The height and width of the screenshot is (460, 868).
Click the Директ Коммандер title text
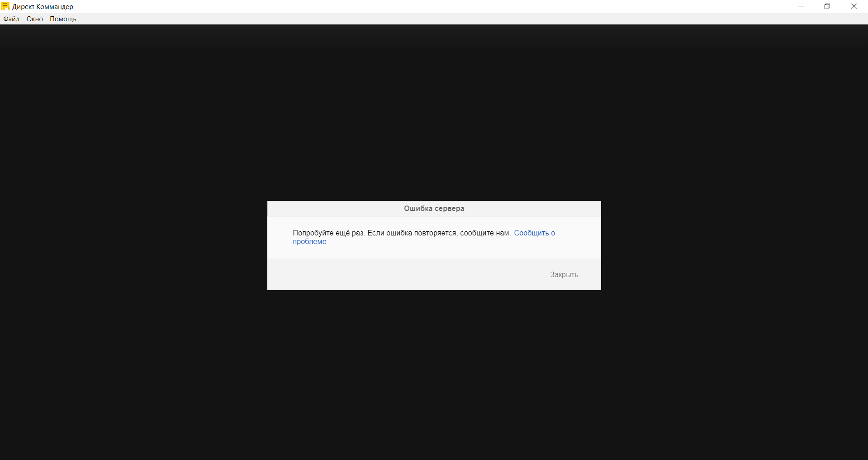pos(43,7)
